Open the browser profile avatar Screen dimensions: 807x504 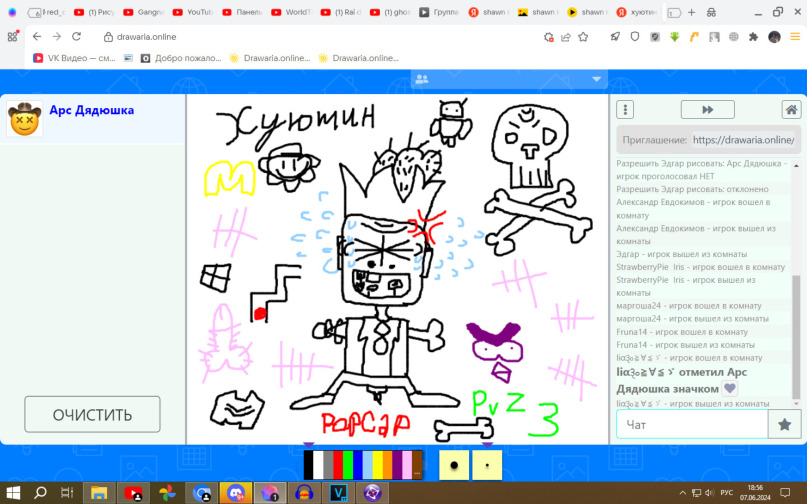pos(774,37)
